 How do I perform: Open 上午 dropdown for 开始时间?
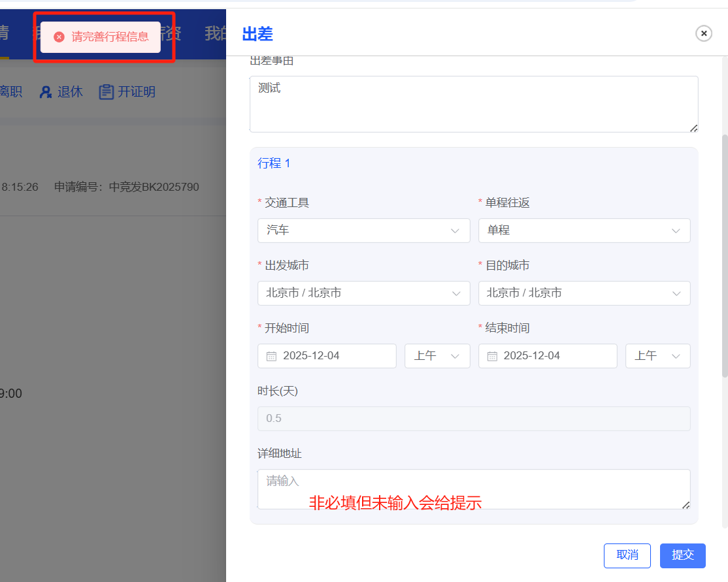(437, 356)
